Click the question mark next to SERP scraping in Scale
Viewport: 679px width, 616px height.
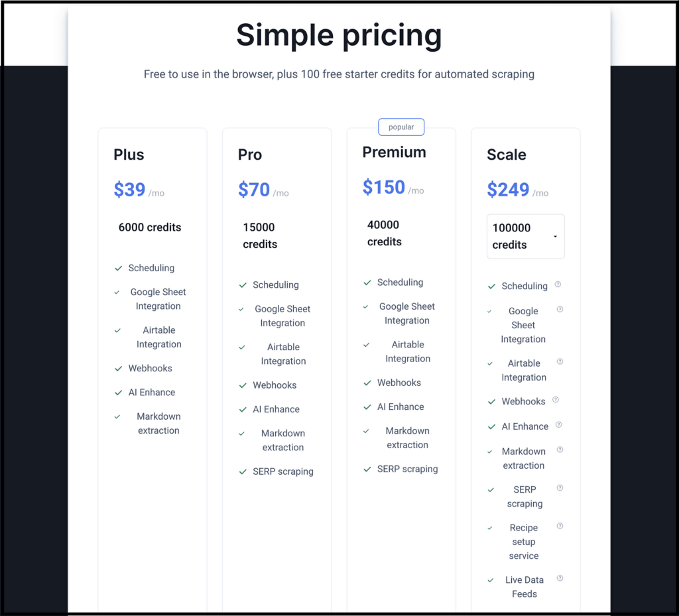click(x=559, y=487)
